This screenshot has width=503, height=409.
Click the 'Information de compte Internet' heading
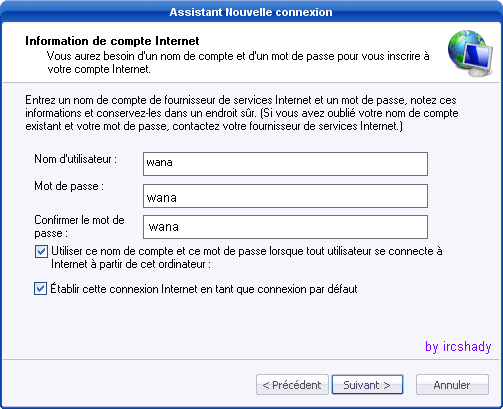tap(112, 41)
